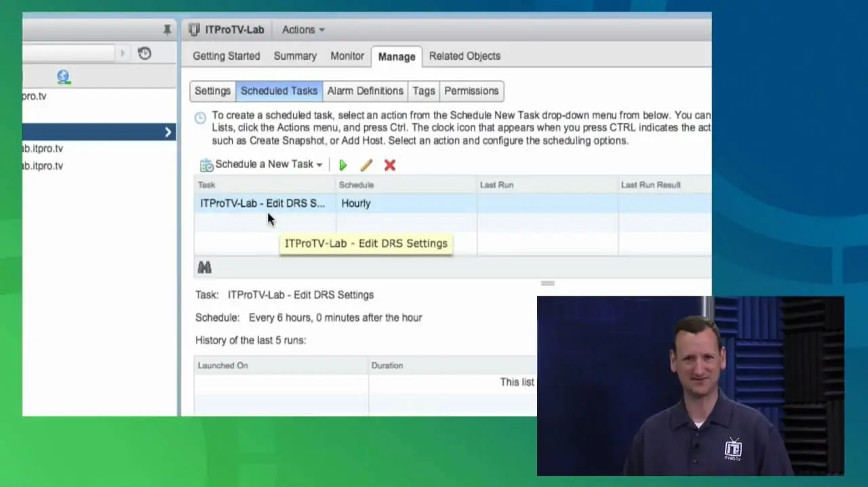Click the 'Every 6 hours' schedule detail text
The height and width of the screenshot is (487, 868).
[x=336, y=317]
